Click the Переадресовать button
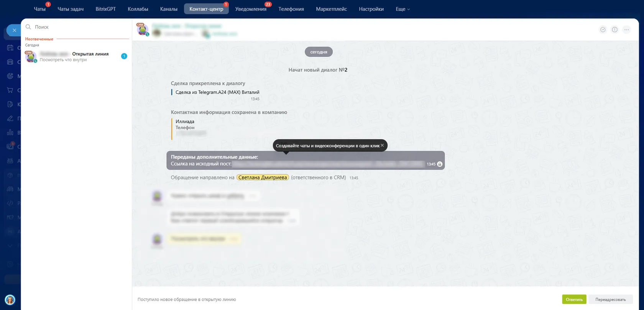This screenshot has width=644, height=310. [x=610, y=299]
